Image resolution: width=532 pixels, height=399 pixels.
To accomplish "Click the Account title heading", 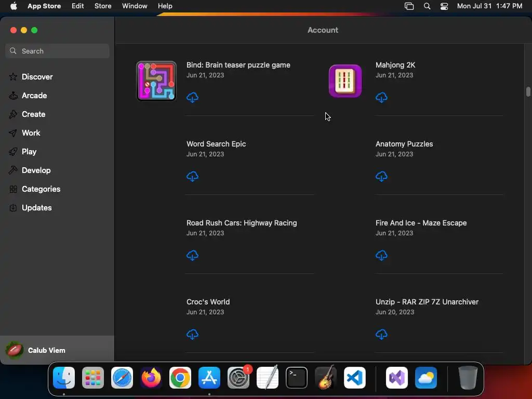I will point(323,30).
